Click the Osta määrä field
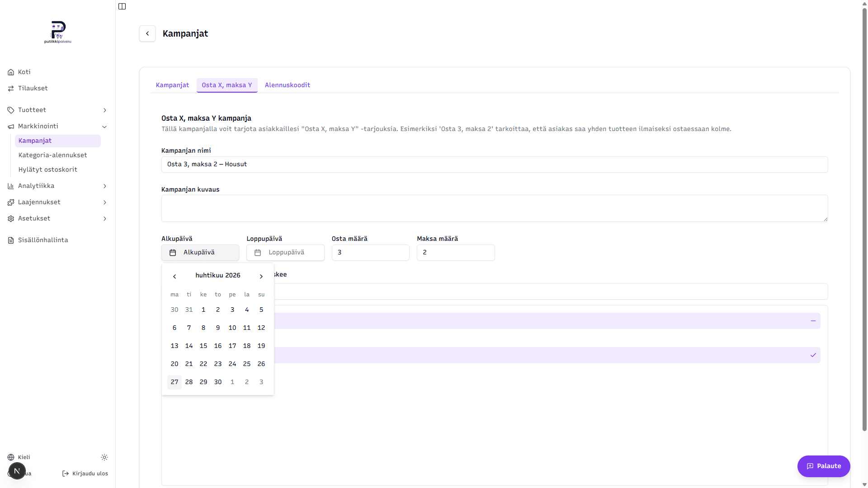Image resolution: width=868 pixels, height=488 pixels. (371, 253)
